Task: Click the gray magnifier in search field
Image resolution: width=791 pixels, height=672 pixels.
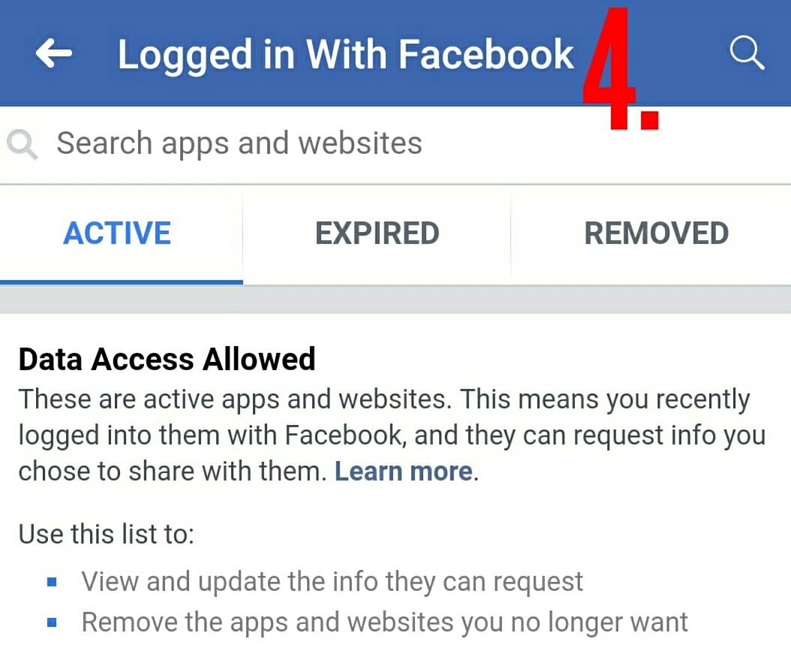Action: coord(22,144)
